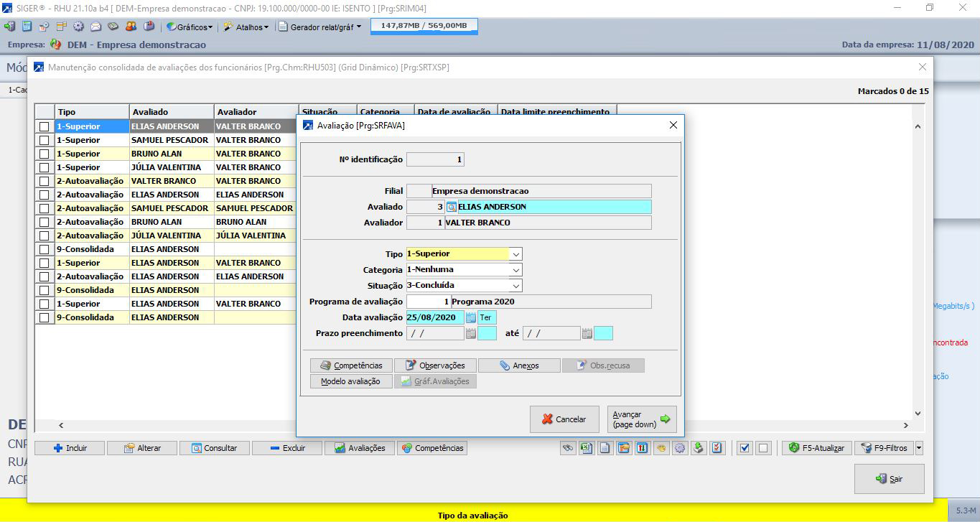Open the Gráficos menu
The height and width of the screenshot is (522, 980).
(190, 27)
